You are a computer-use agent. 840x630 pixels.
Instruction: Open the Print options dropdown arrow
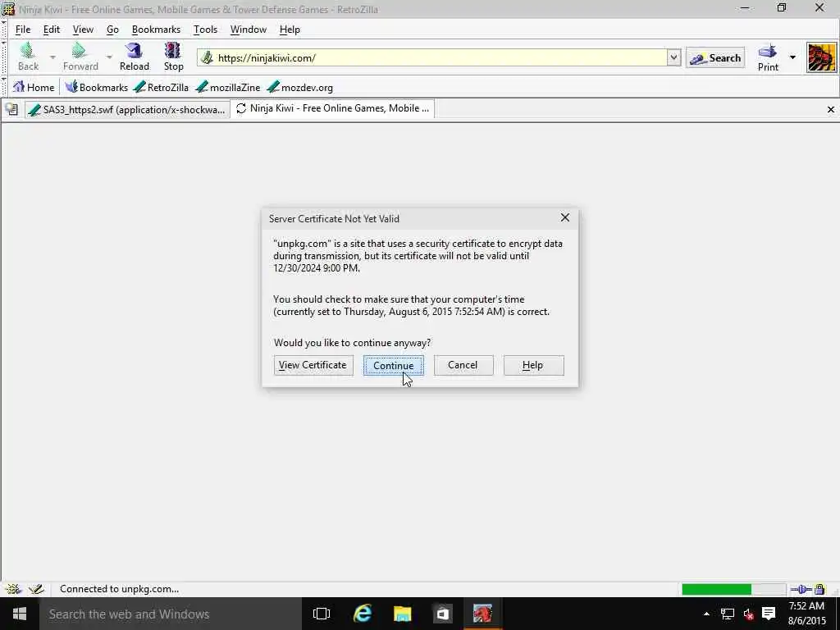click(x=792, y=57)
